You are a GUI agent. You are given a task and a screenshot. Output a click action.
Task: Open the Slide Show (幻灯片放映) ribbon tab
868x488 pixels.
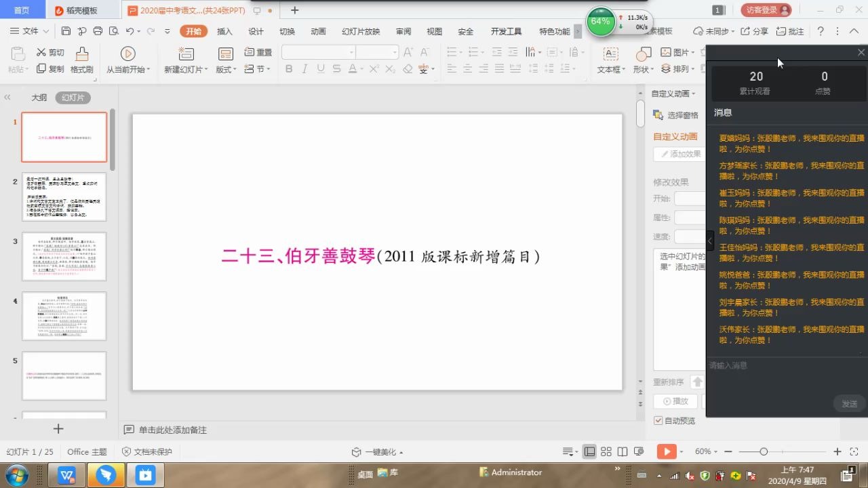(361, 31)
